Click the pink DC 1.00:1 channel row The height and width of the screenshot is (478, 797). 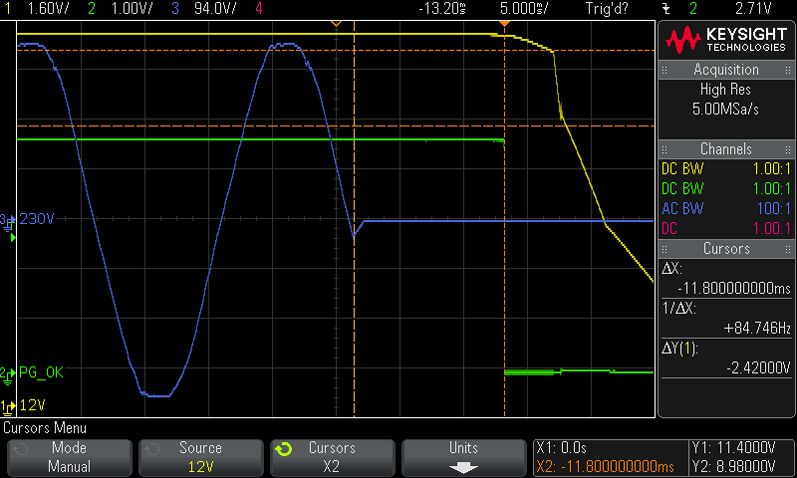(x=726, y=228)
